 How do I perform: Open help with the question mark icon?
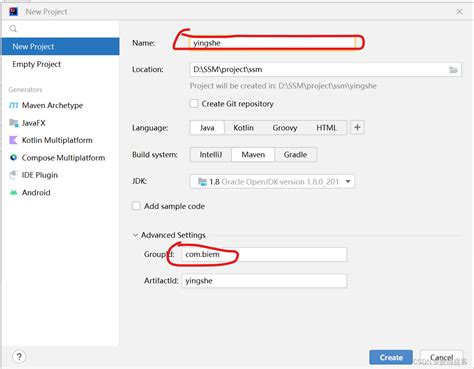(x=19, y=357)
